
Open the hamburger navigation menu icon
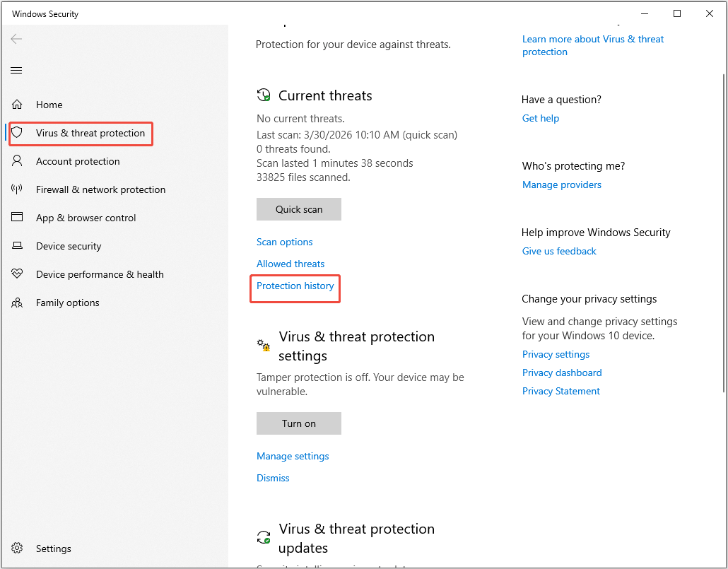pos(16,70)
